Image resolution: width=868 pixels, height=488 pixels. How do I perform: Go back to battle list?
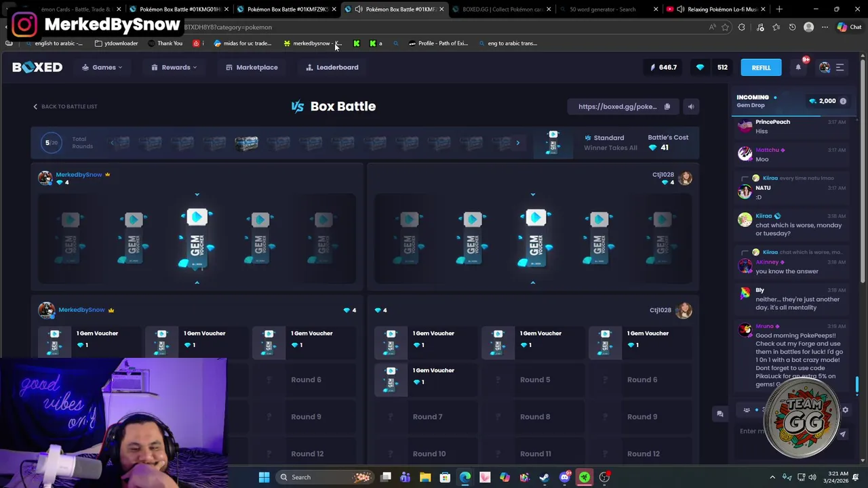[65, 106]
